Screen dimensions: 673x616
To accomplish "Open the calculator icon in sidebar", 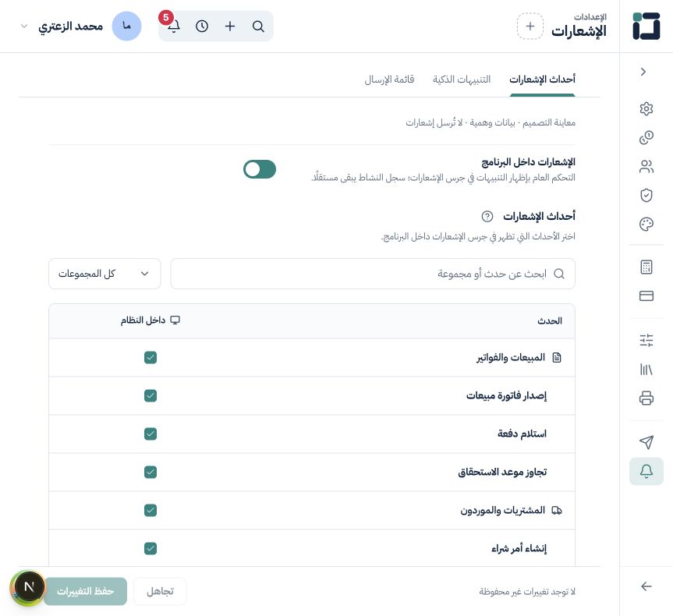I will pos(646,267).
